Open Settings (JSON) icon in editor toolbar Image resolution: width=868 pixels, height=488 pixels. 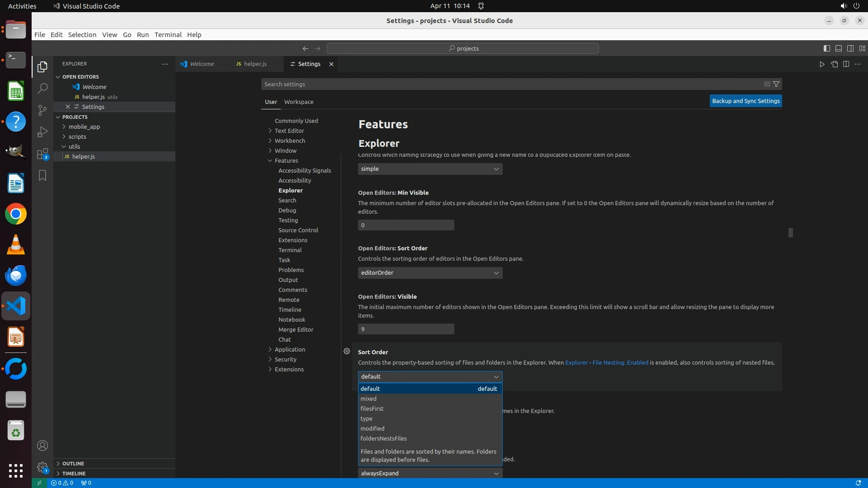tap(834, 64)
